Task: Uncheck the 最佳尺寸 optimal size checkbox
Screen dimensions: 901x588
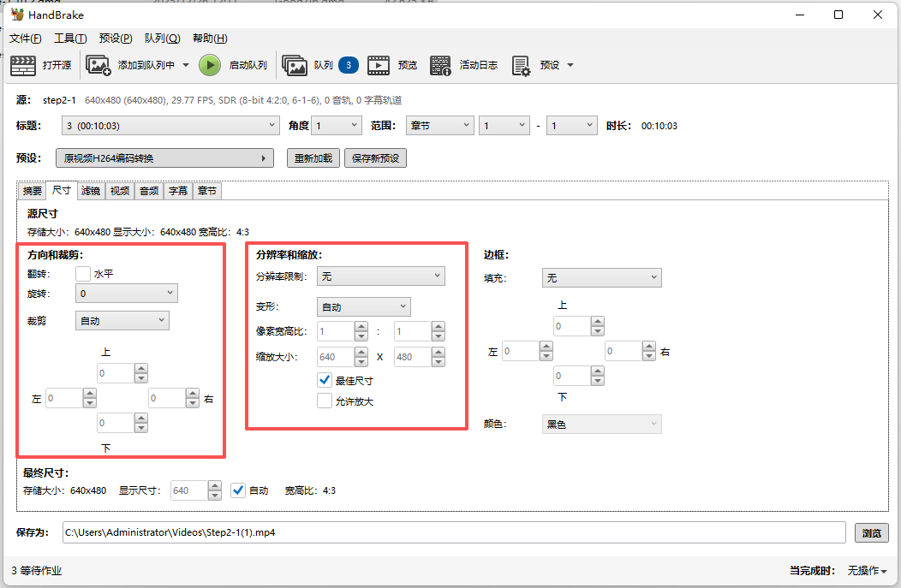Action: click(325, 380)
